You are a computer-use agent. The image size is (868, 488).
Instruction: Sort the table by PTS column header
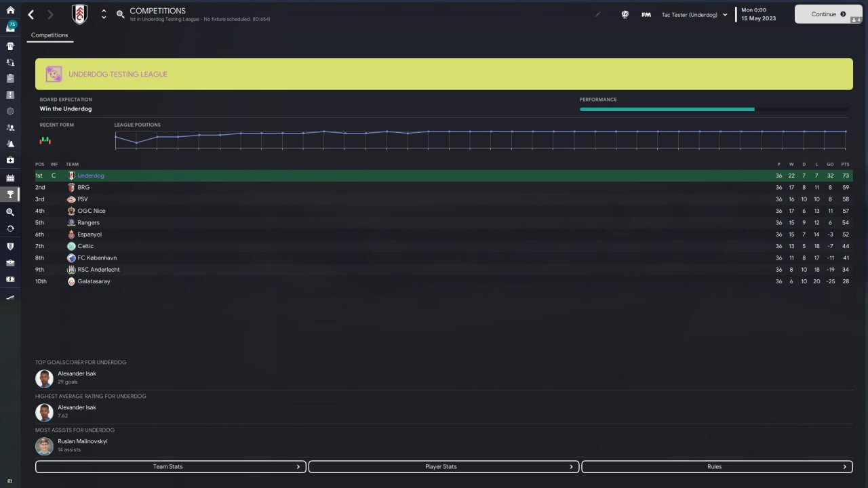[x=845, y=164]
